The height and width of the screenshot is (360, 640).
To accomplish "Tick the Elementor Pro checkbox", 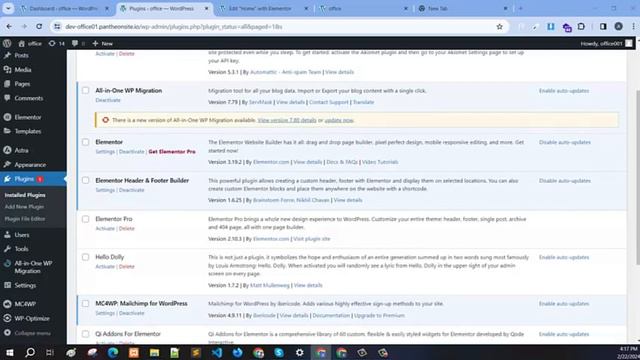I will [85, 219].
